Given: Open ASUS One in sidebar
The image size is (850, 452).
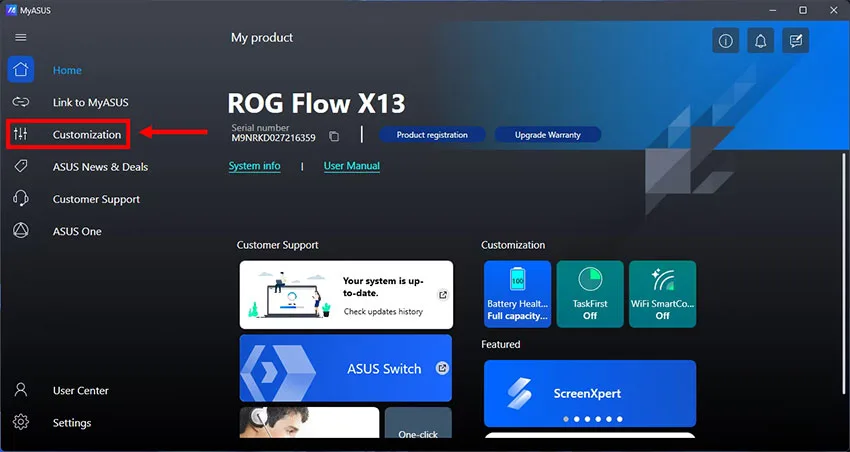Looking at the screenshot, I should click(77, 231).
